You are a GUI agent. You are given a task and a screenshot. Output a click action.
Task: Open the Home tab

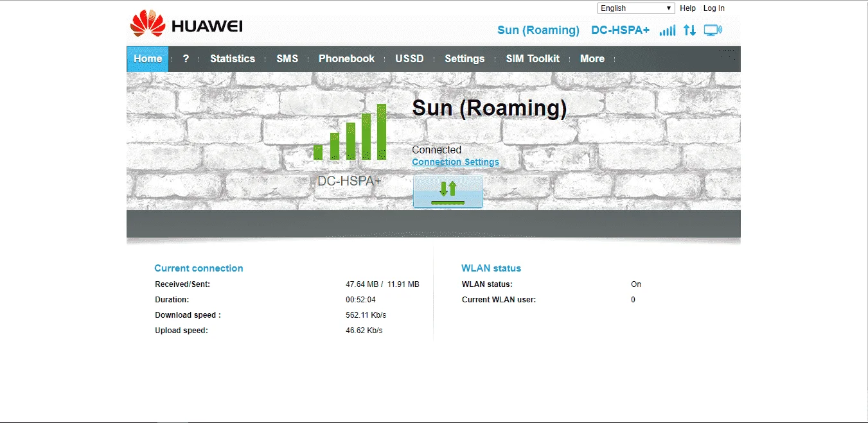pos(148,58)
